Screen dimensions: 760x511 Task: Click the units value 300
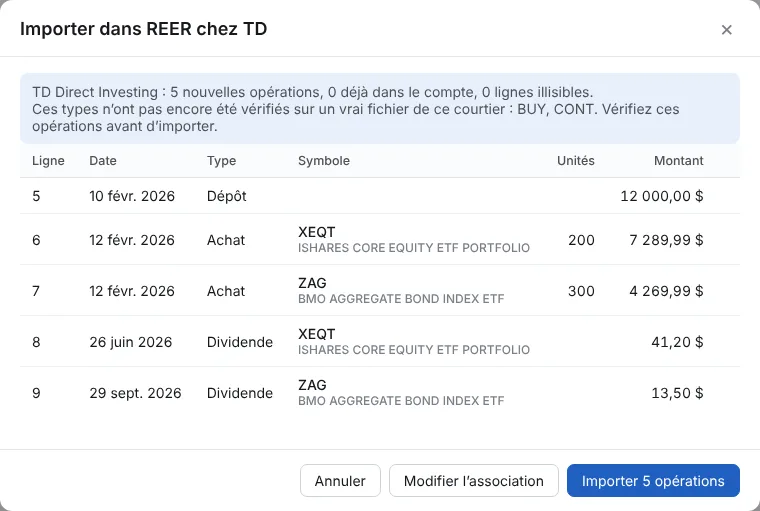click(x=581, y=291)
